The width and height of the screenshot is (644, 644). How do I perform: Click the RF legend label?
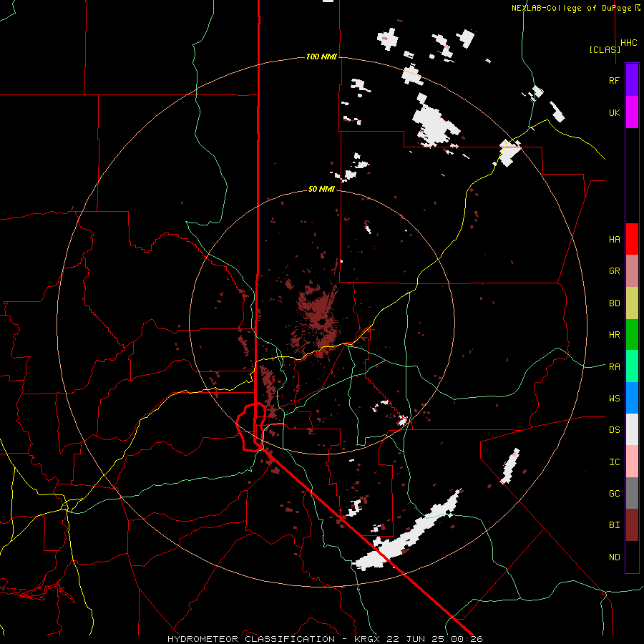tap(614, 80)
